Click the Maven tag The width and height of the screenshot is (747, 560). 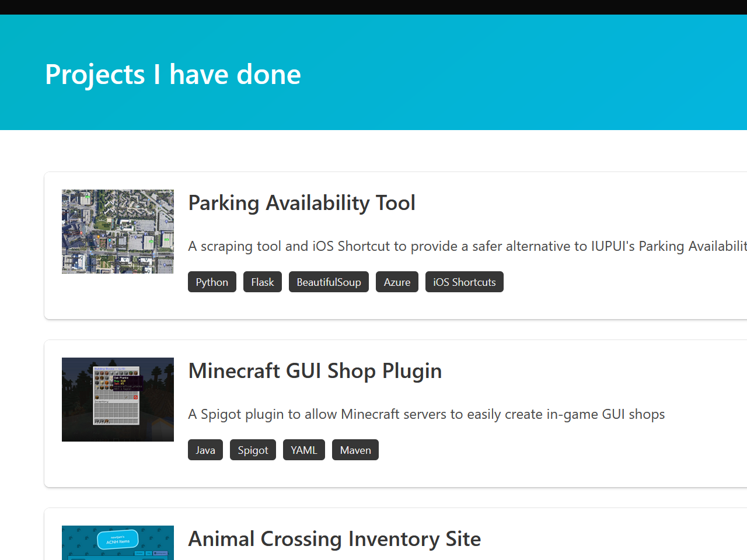pos(355,450)
